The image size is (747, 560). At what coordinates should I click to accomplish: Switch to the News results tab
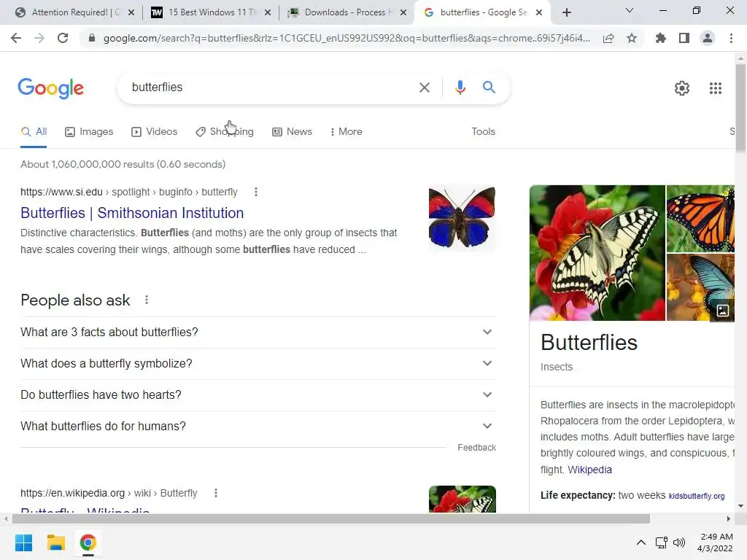click(292, 131)
